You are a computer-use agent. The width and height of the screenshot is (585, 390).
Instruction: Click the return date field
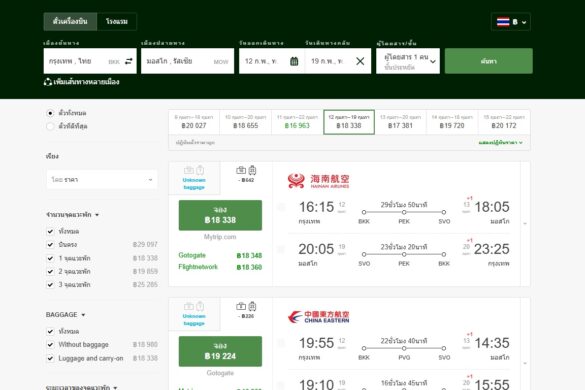pyautogui.click(x=338, y=61)
